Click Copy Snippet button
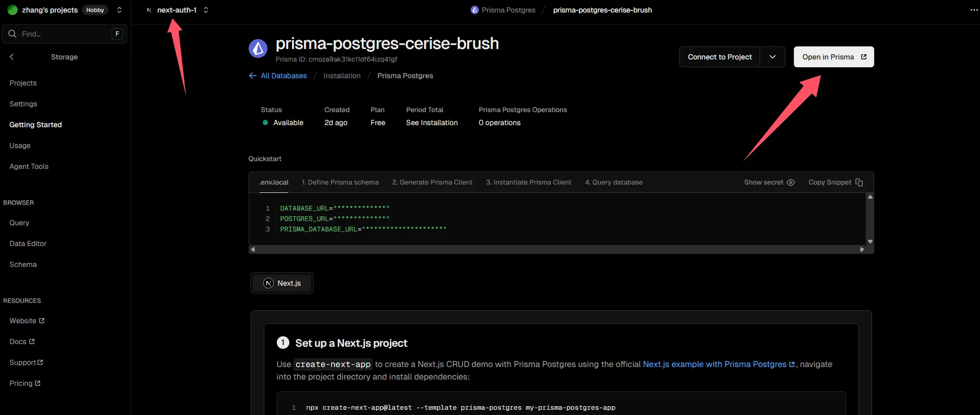Viewport: 980px width, 415px height. (x=836, y=182)
